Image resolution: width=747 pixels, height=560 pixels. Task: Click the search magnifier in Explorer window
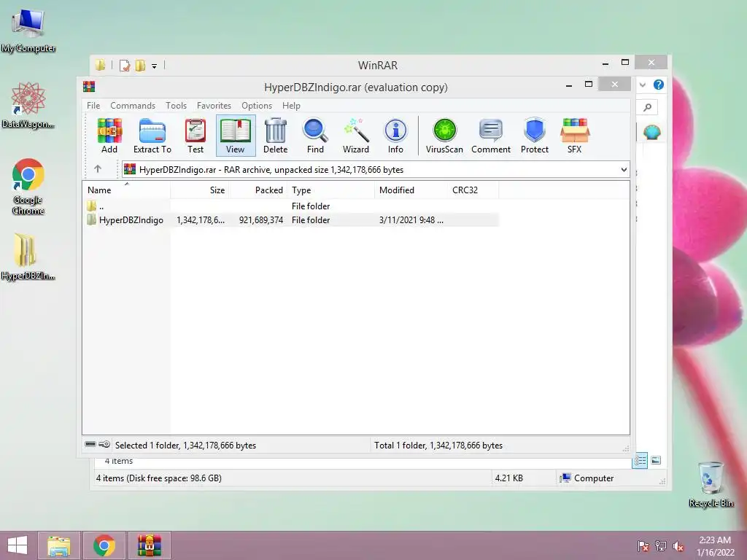click(x=648, y=108)
